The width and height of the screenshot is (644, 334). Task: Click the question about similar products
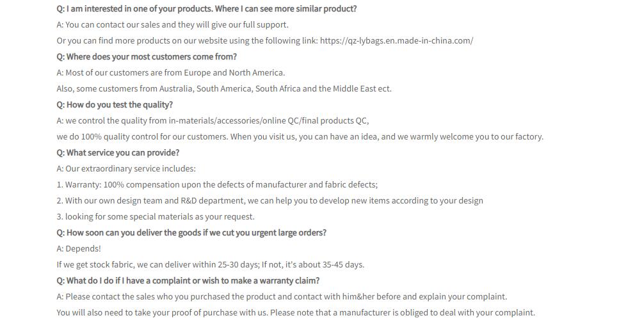(x=207, y=8)
